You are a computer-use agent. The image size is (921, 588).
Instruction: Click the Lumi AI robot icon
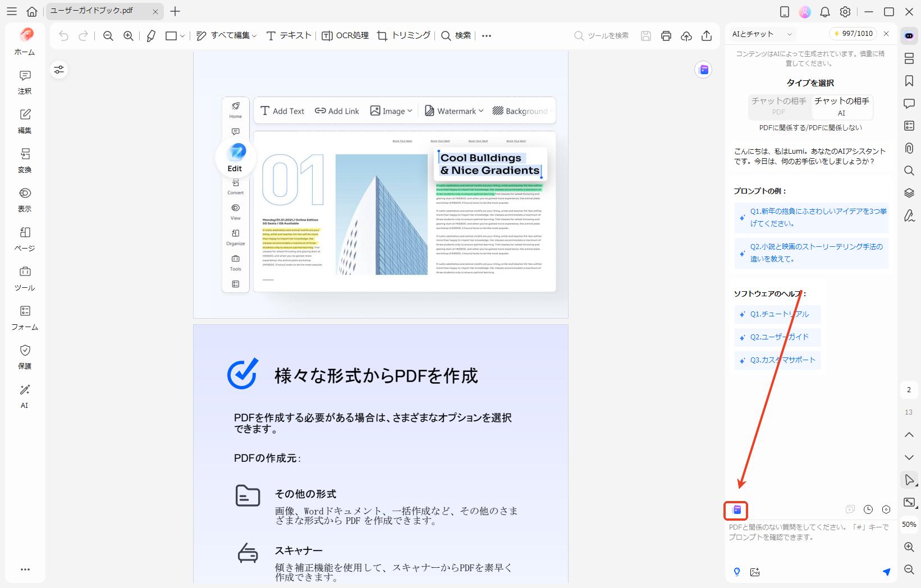pos(909,35)
